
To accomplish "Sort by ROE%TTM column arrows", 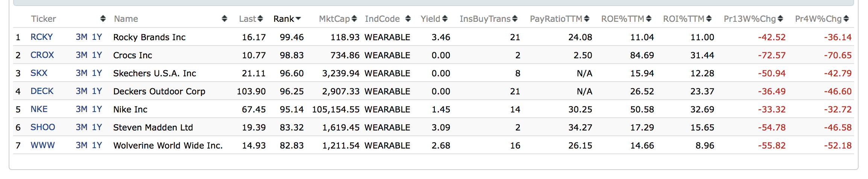I will pos(648,19).
